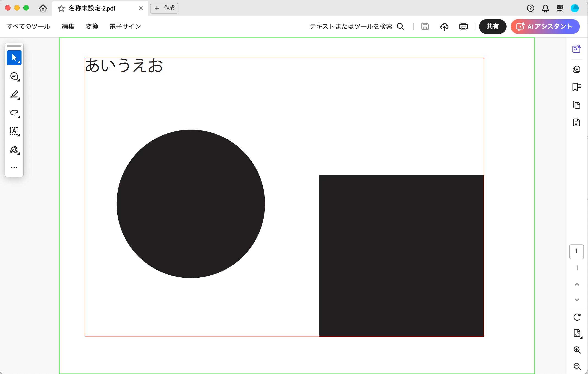
Task: Print the document with printer icon
Action: coord(463,26)
